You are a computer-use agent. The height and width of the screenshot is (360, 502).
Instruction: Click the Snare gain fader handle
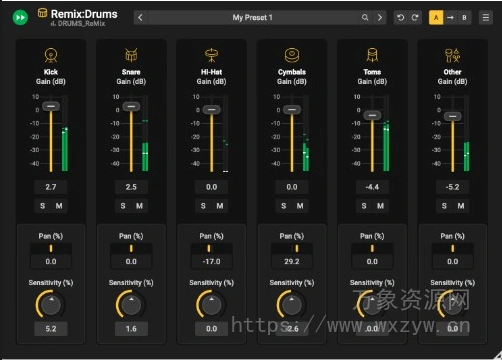point(131,107)
